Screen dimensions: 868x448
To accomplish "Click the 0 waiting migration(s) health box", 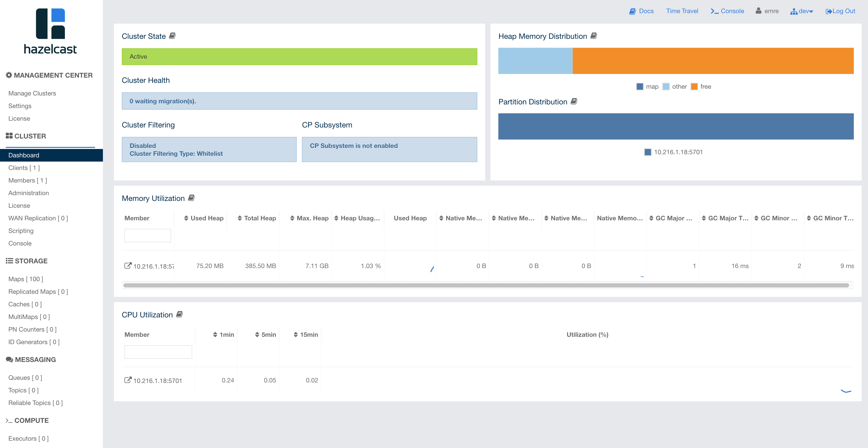I will [299, 101].
